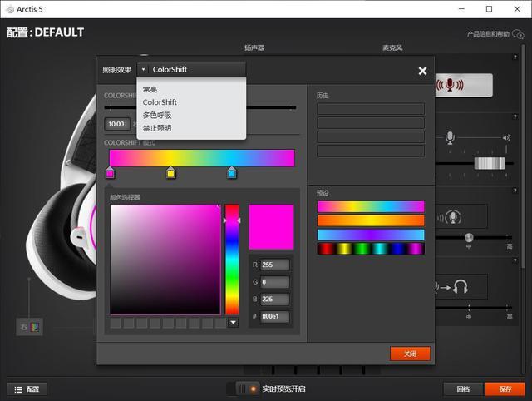Click the hex color code field
The height and width of the screenshot is (401, 532).
pyautogui.click(x=275, y=316)
